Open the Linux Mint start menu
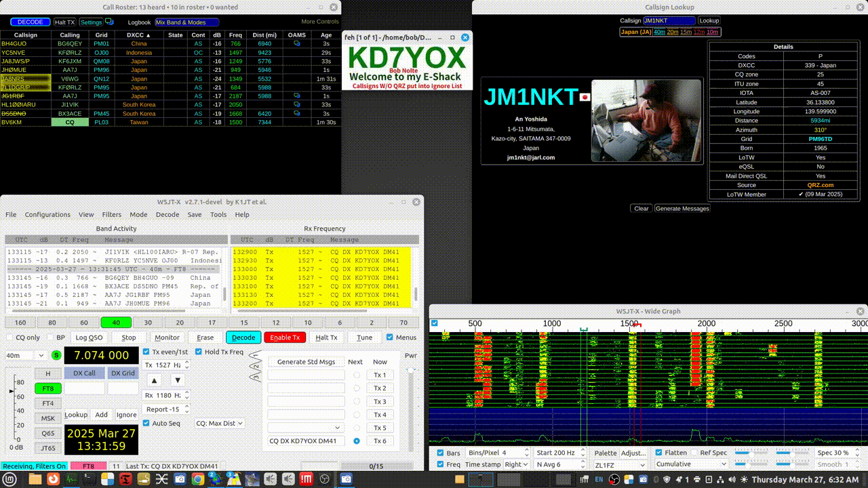Viewport: 868px width, 488px height. pos(9,479)
